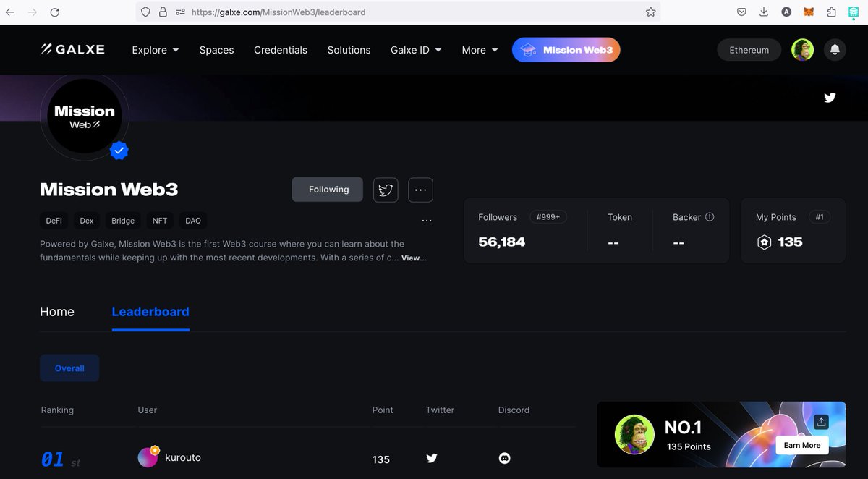Click the My Points 135 value
Viewport: 868px width, 479px height.
click(x=790, y=242)
